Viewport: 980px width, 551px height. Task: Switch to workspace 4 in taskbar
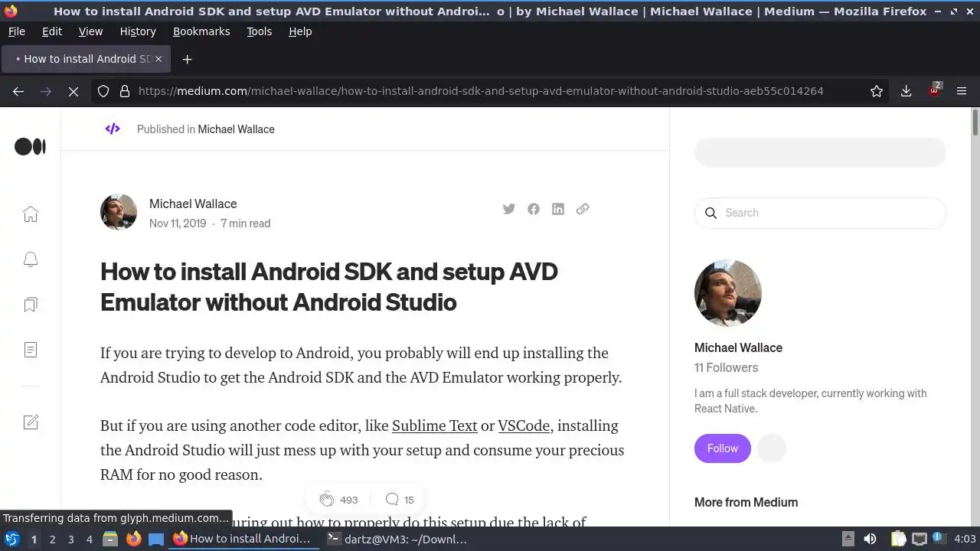point(89,539)
